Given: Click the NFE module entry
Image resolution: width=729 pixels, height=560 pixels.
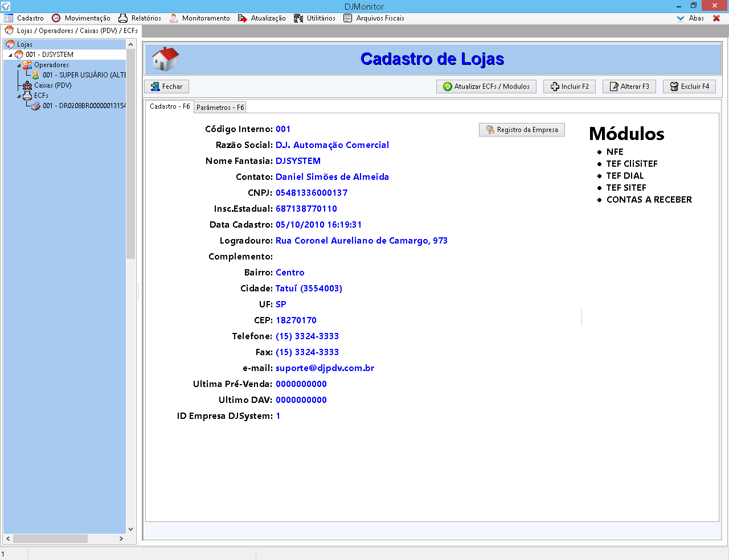Looking at the screenshot, I should [615, 152].
